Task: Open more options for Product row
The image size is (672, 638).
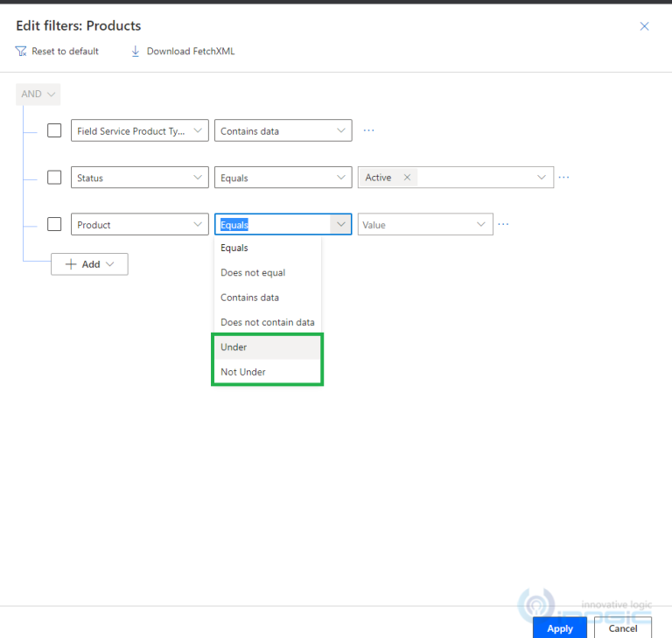Action: 503,225
